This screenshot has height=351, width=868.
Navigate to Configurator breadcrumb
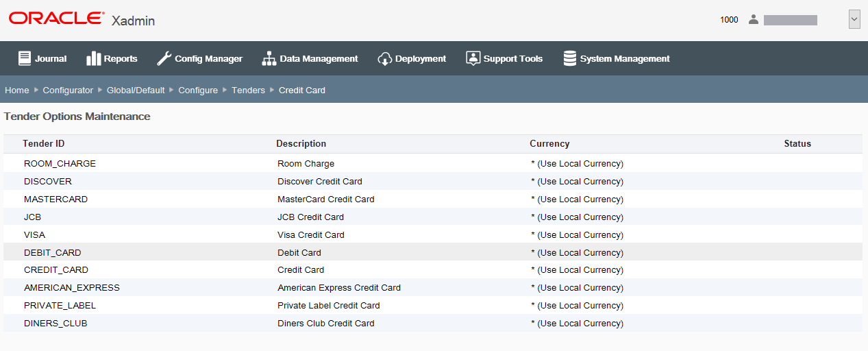click(68, 90)
